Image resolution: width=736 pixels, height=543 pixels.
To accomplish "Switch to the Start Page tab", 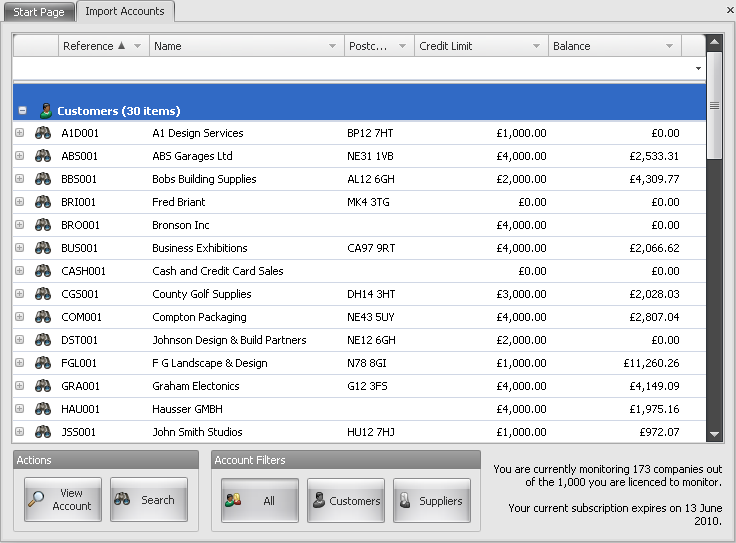I will coord(39,12).
